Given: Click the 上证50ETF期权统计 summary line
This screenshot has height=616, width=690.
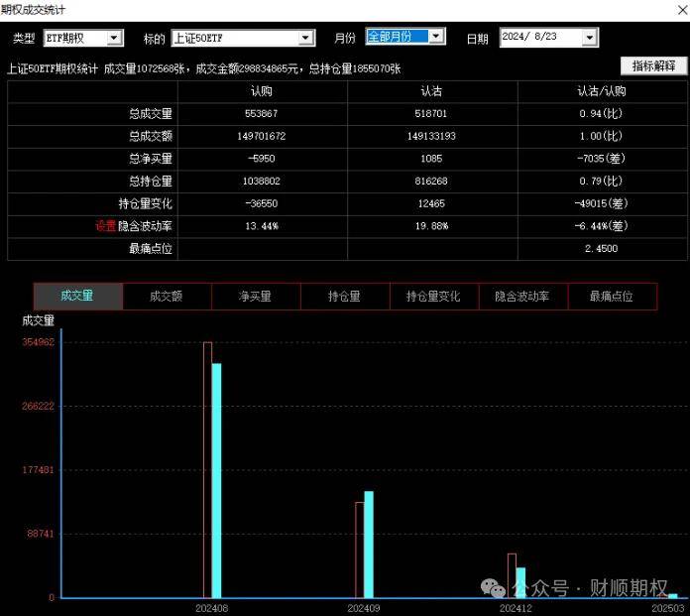Looking at the screenshot, I should click(x=204, y=68).
